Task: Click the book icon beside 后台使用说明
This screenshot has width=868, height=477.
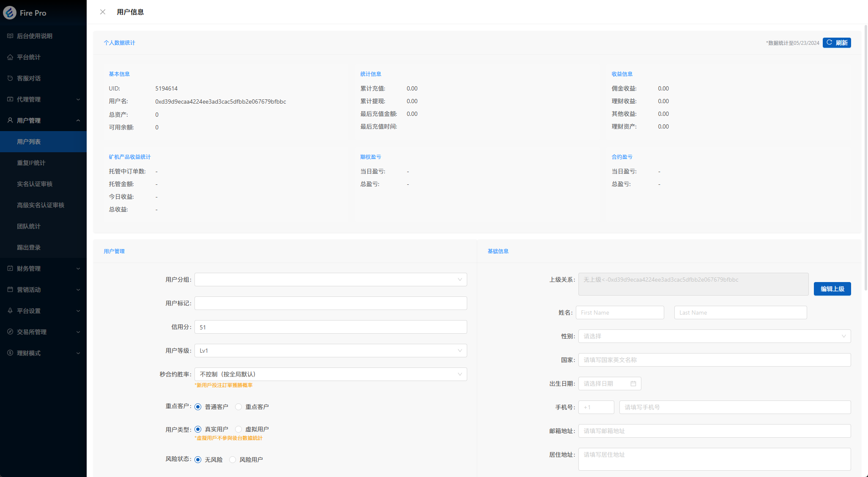Action: pos(10,36)
